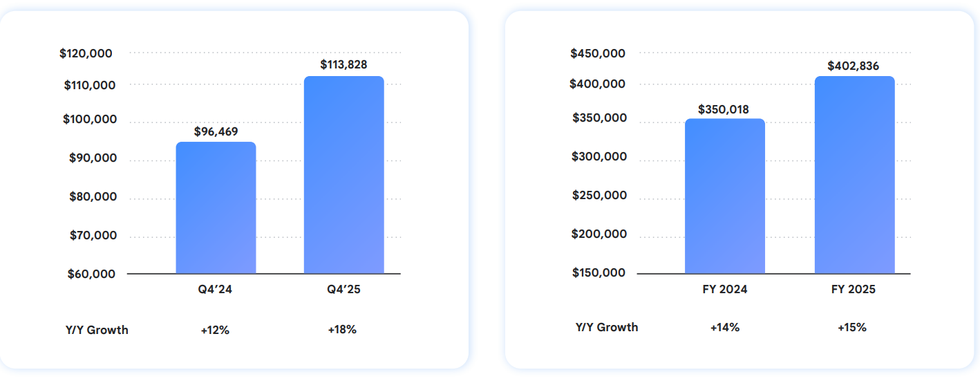Click the FY 2024 x-axis label
980x381 pixels.
tap(724, 289)
